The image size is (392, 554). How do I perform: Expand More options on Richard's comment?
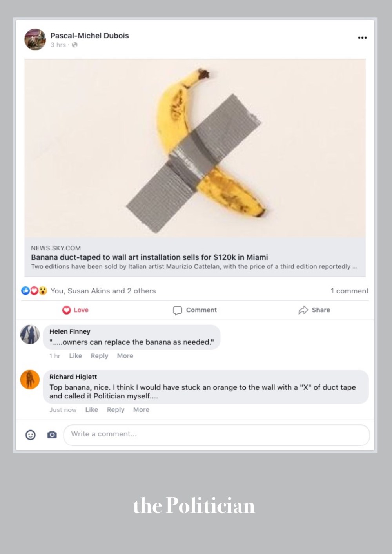pos(141,410)
